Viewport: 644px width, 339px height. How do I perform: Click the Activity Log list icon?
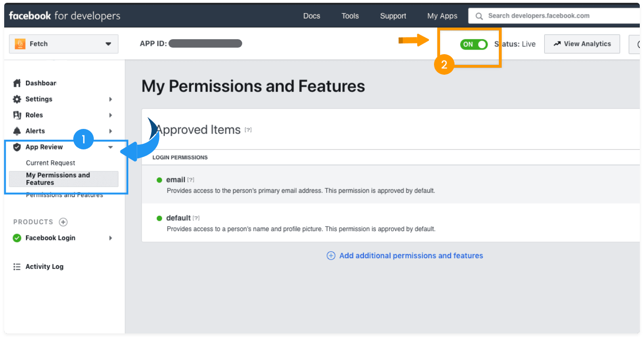tap(17, 267)
